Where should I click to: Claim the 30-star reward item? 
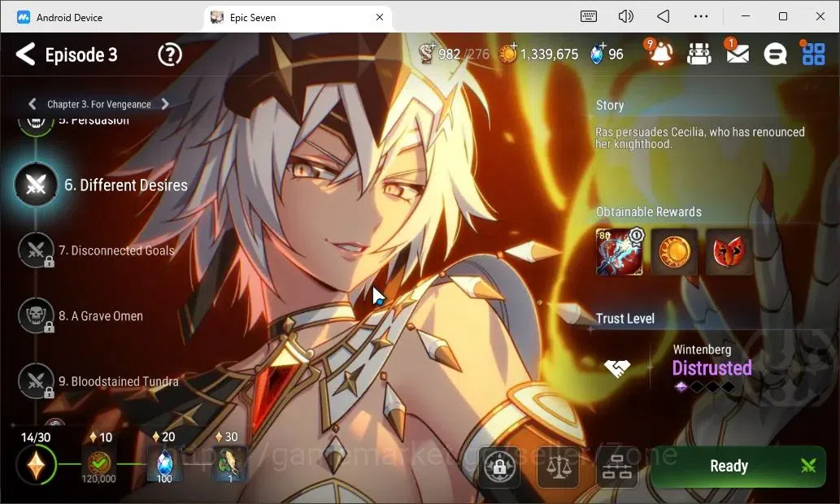coord(230,464)
